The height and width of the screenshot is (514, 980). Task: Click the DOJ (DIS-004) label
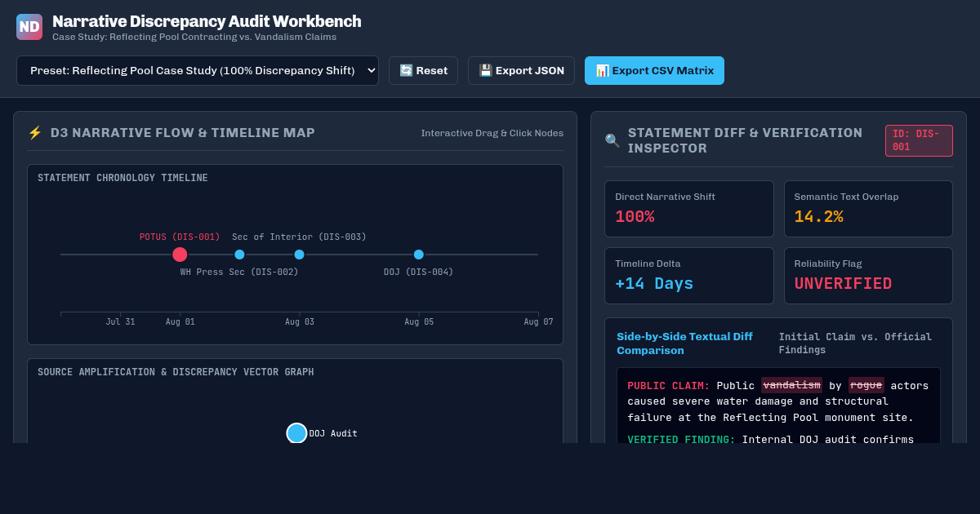(419, 272)
